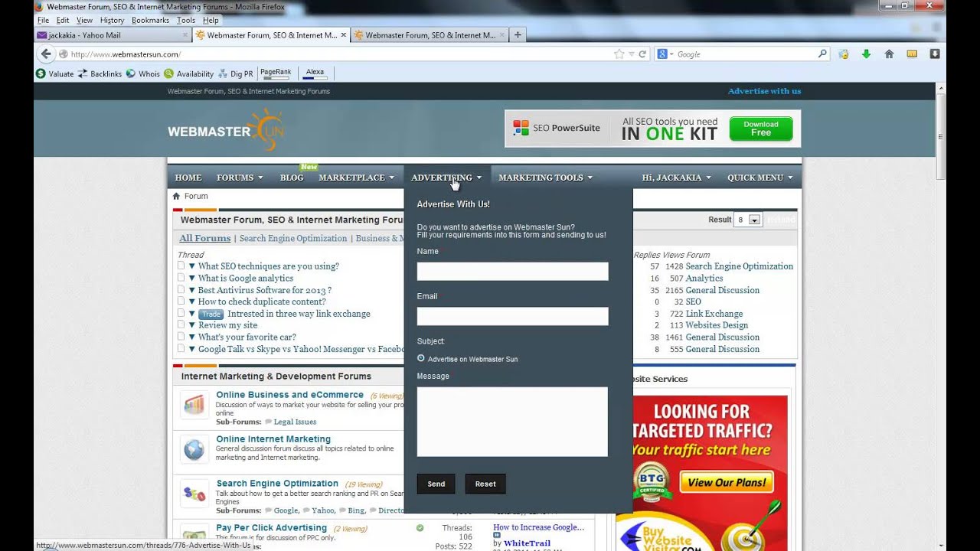Open the Bookmarks menu
Image resolution: width=980 pixels, height=551 pixels.
(150, 20)
